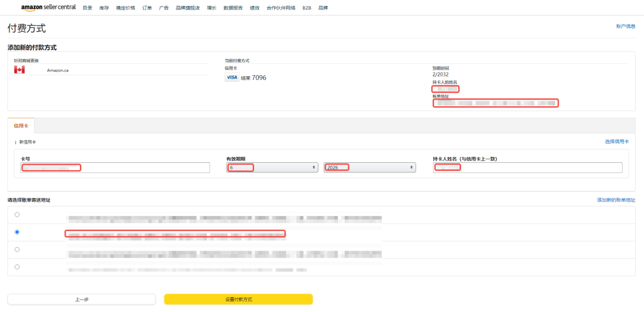Select the first billing address radio button
The image size is (644, 312).
click(17, 214)
